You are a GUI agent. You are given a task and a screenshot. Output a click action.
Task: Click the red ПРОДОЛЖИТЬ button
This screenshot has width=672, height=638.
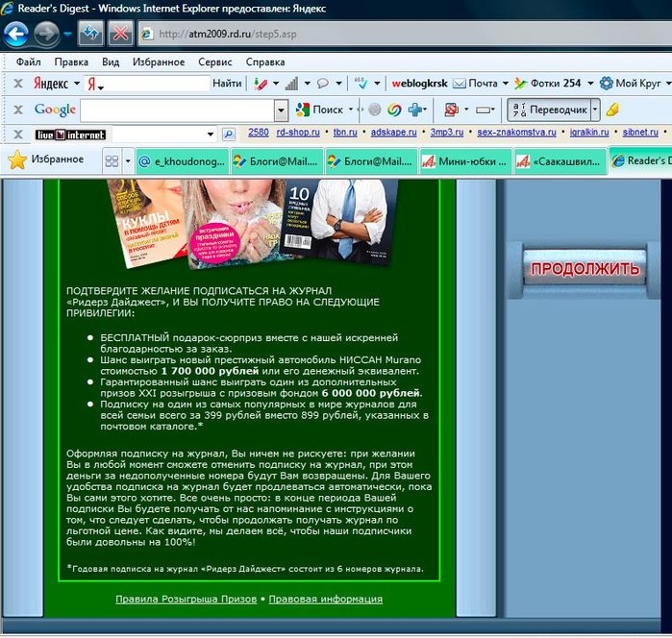585,269
